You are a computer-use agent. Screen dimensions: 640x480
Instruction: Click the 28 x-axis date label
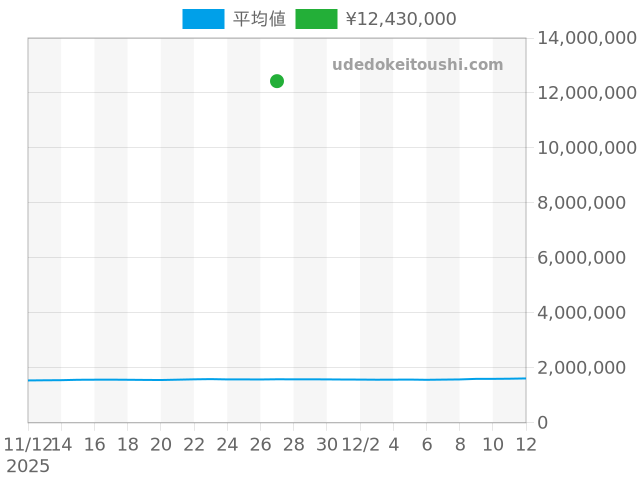click(293, 444)
